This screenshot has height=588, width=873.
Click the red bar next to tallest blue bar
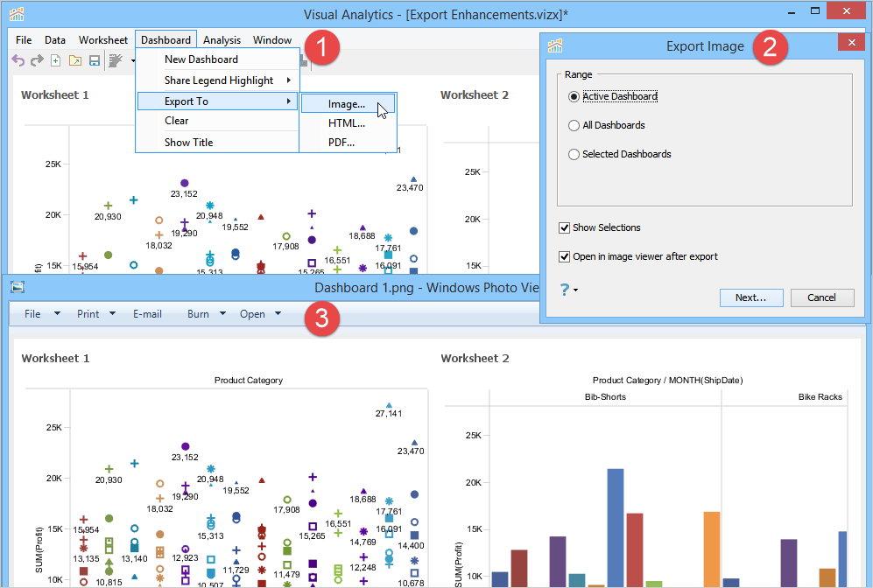click(635, 549)
